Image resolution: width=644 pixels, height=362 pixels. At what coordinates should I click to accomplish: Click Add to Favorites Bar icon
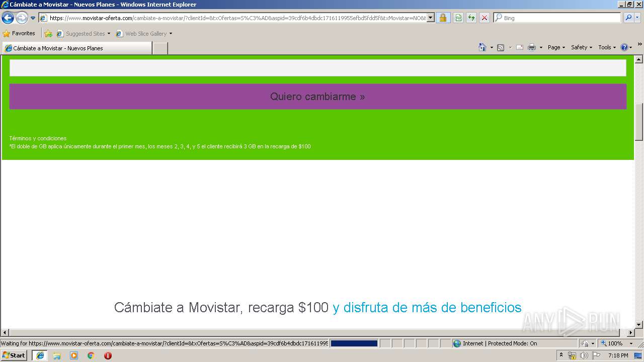coord(48,34)
